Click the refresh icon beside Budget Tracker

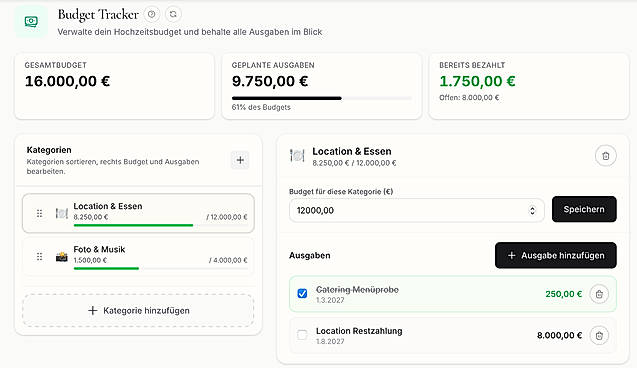pyautogui.click(x=173, y=14)
